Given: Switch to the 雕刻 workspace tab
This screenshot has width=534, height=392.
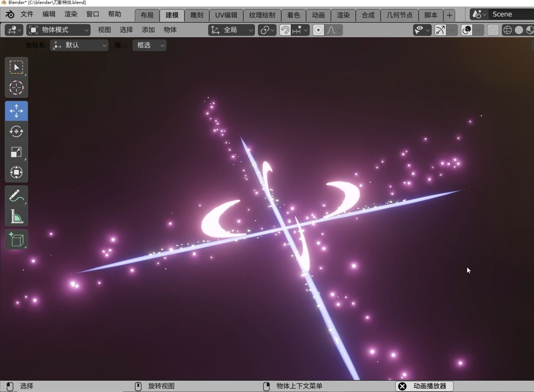Looking at the screenshot, I should tap(197, 15).
